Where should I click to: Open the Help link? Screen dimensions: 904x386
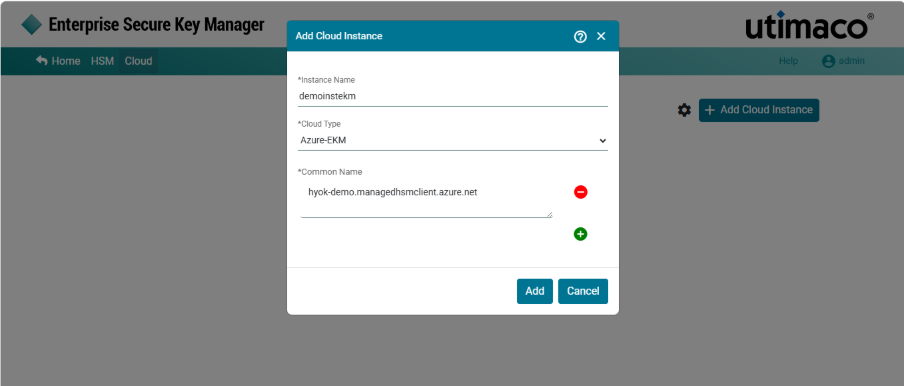click(x=788, y=61)
